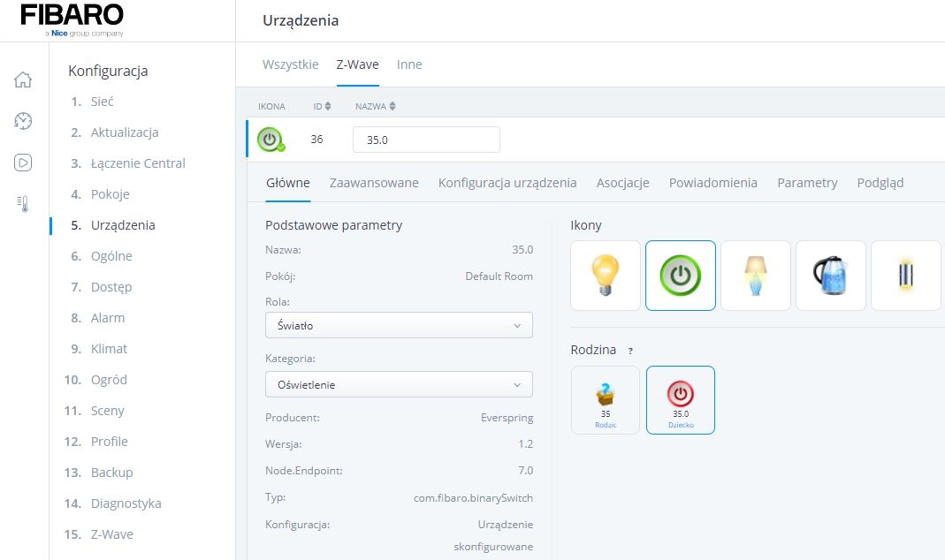Open 11. Sceny settings
The width and height of the screenshot is (945, 560).
pyautogui.click(x=94, y=411)
